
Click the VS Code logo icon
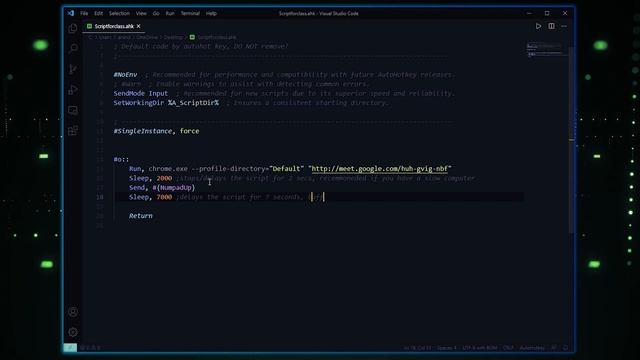(x=71, y=13)
